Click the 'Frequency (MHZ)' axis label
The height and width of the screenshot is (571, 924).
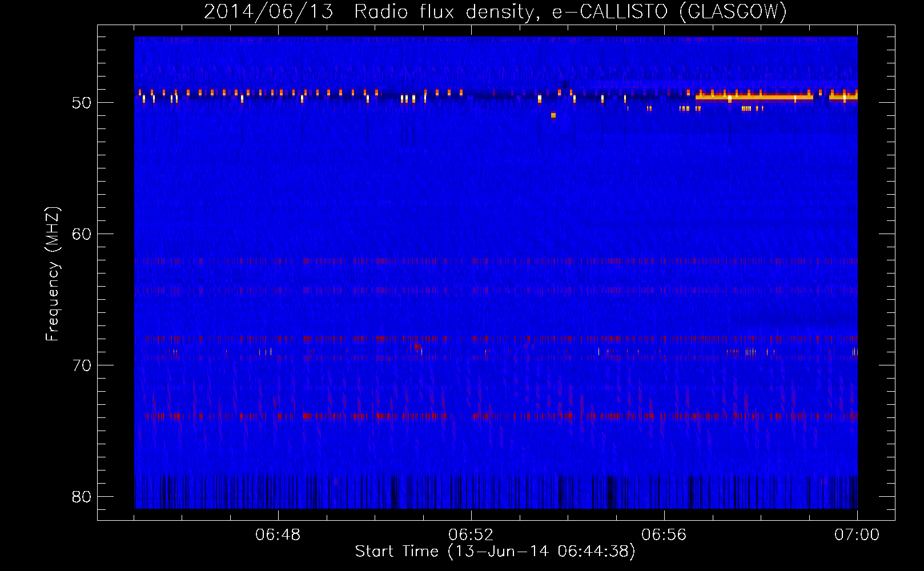pos(53,274)
